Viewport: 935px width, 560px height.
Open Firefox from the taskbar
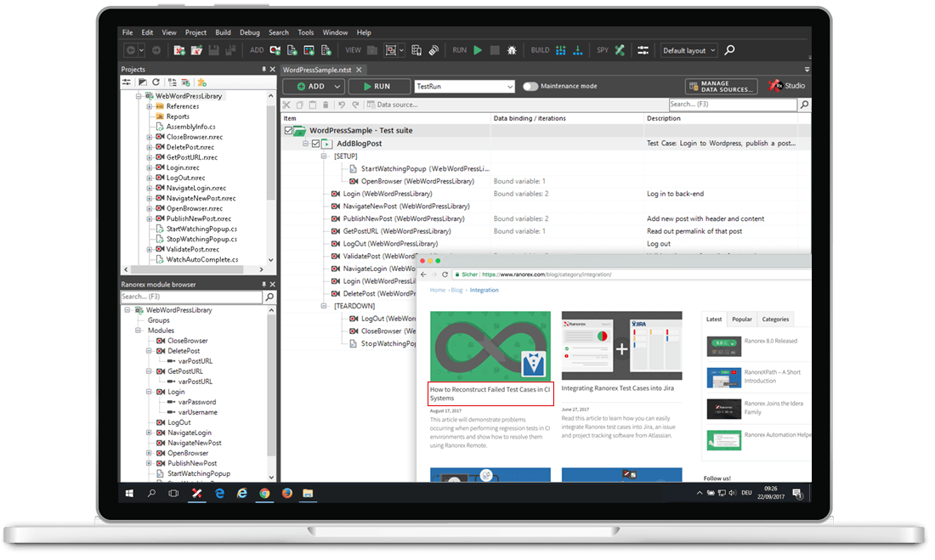[x=286, y=493]
